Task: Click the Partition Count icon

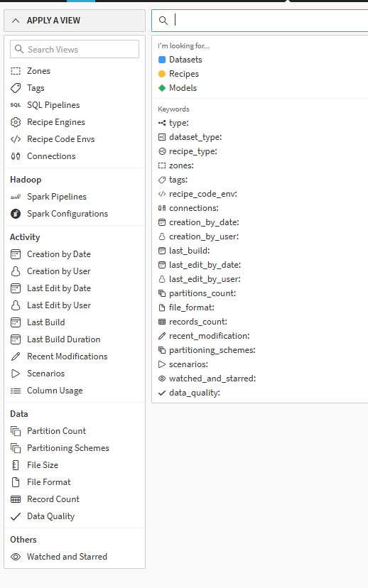Action: [x=16, y=431]
